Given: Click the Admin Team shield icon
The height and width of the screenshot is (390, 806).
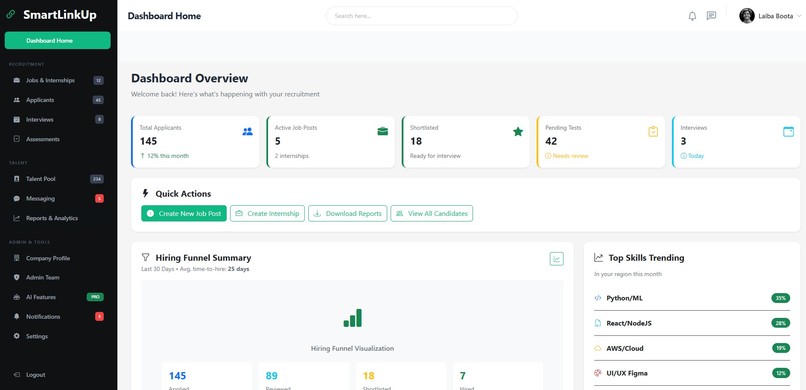Looking at the screenshot, I should click(16, 277).
